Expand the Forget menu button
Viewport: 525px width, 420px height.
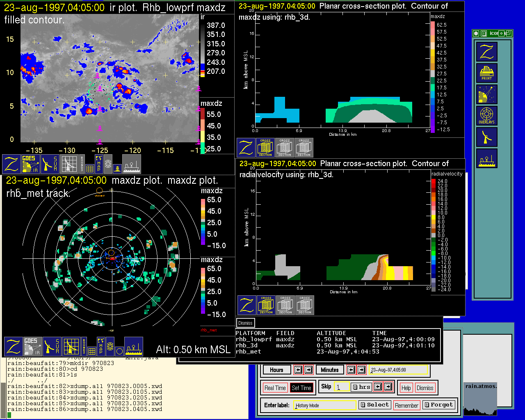[438, 405]
